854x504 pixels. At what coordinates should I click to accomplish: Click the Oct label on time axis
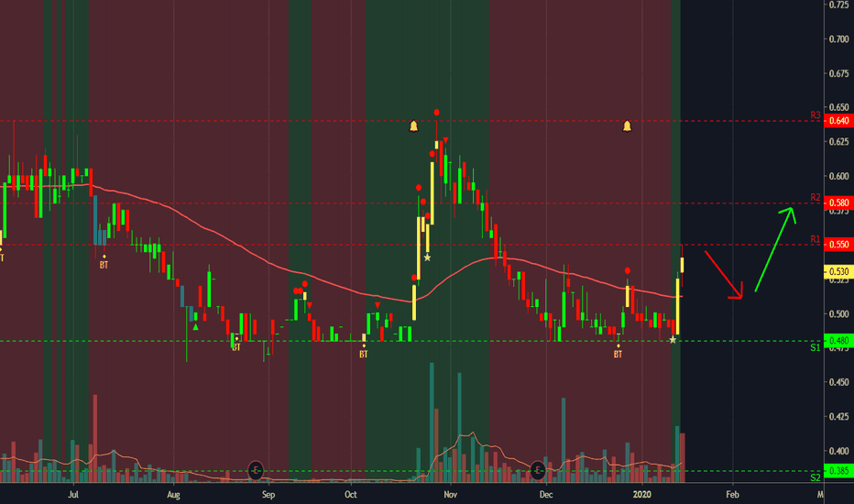pos(351,495)
